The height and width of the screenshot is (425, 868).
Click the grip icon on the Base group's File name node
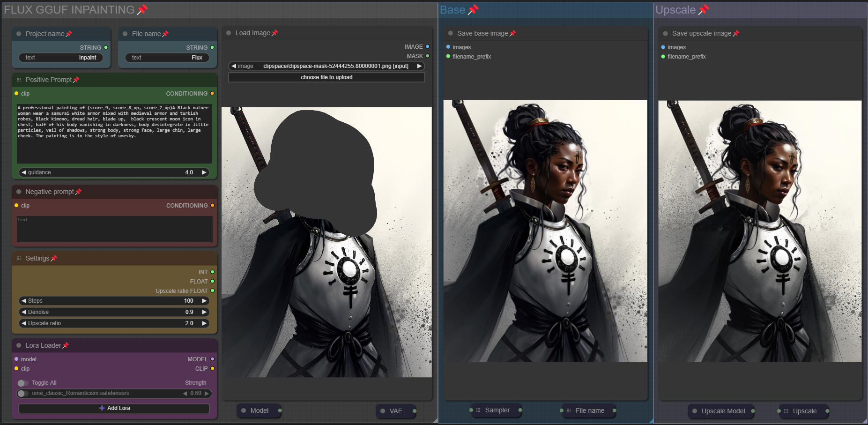click(x=569, y=410)
